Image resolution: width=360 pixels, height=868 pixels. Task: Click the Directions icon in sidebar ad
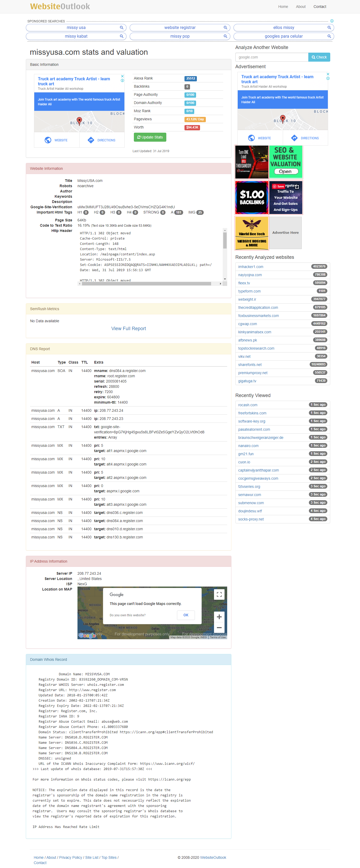[x=294, y=138]
